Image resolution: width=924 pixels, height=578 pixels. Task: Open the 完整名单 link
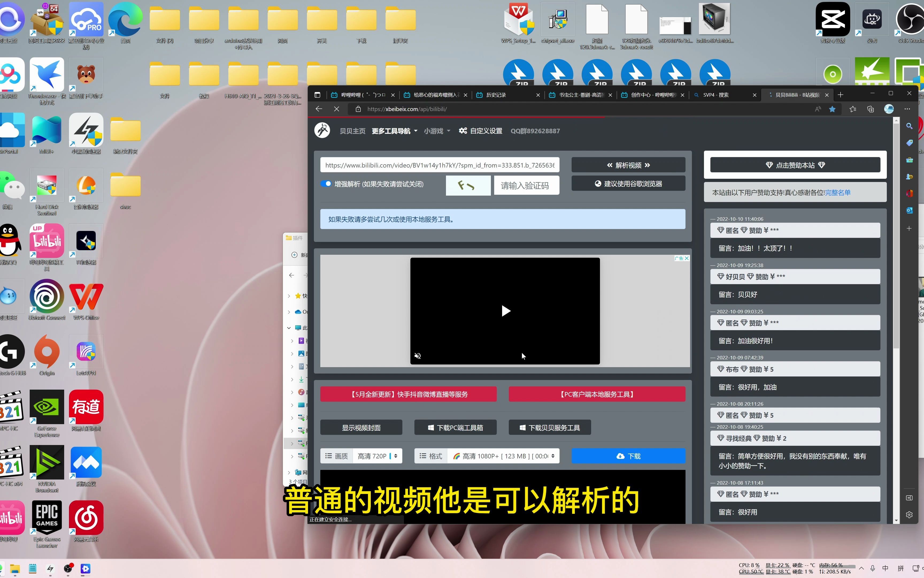(x=838, y=193)
